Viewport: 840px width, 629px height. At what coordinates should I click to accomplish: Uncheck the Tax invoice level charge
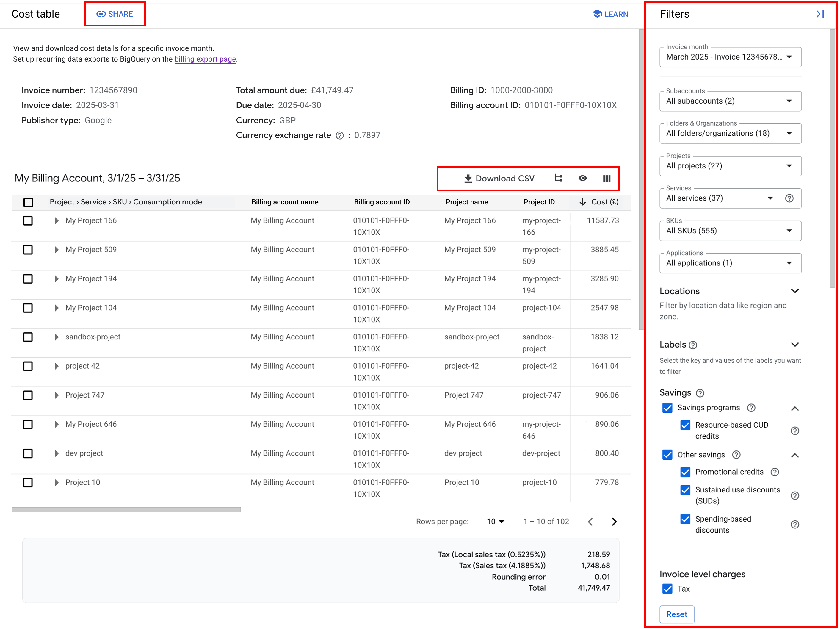click(667, 589)
